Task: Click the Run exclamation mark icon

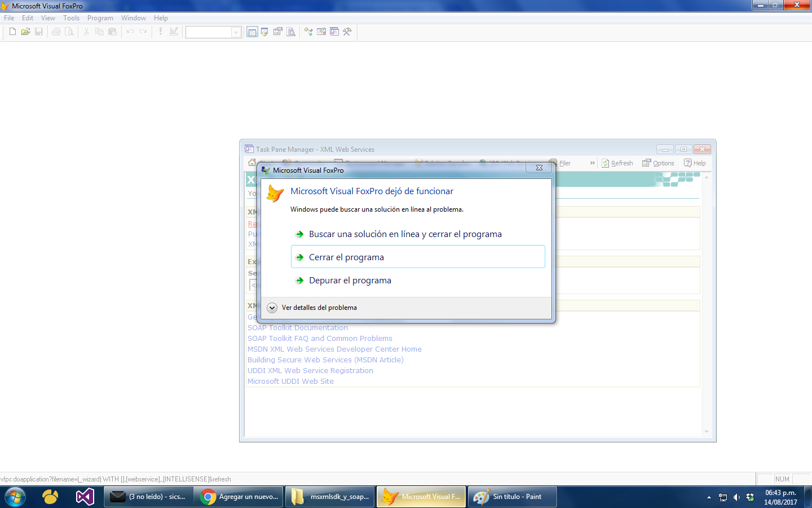Action: click(x=161, y=32)
